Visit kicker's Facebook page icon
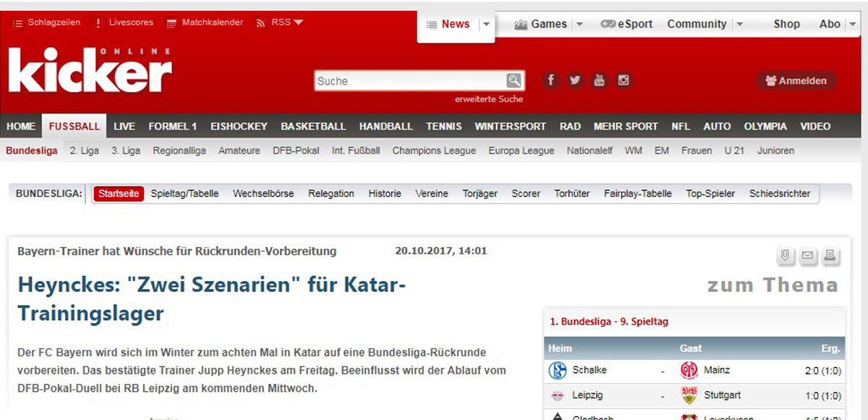 click(x=550, y=80)
